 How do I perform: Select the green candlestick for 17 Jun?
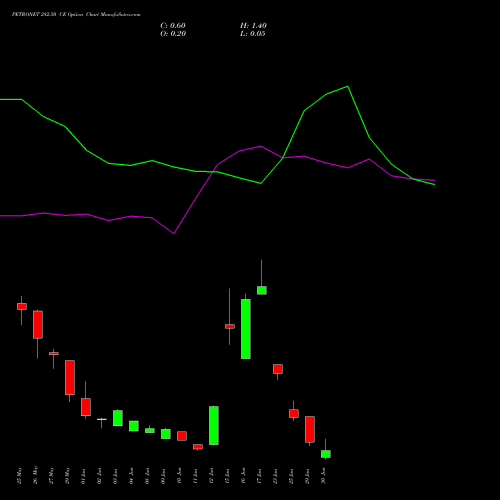click(262, 290)
